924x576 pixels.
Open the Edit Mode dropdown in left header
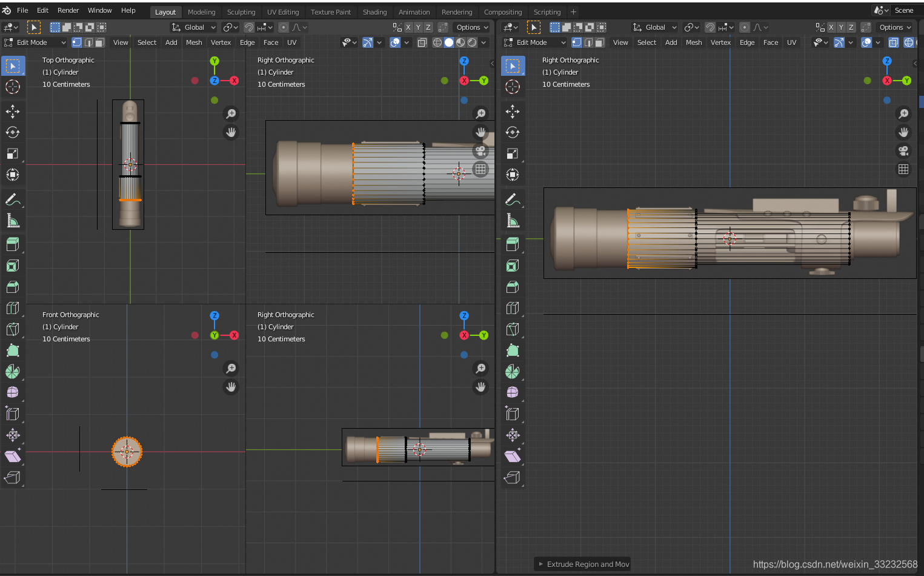35,42
